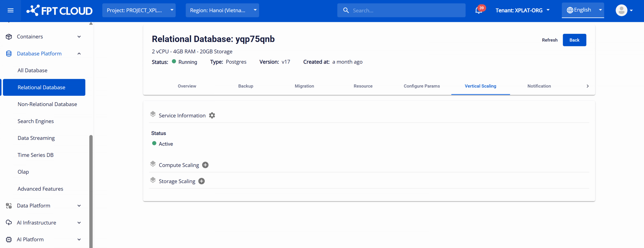
Task: Switch to the Configure Params tab
Action: pyautogui.click(x=422, y=86)
